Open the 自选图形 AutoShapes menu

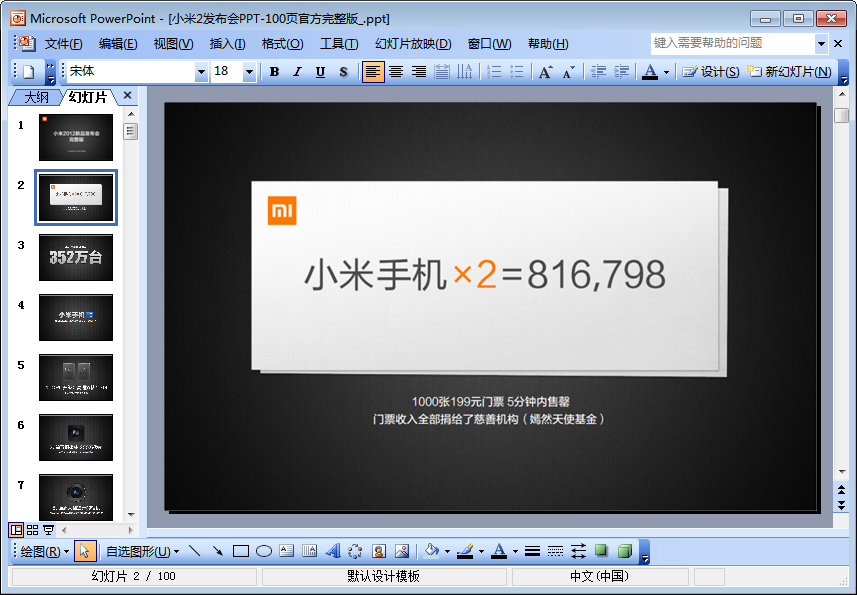coord(142,551)
